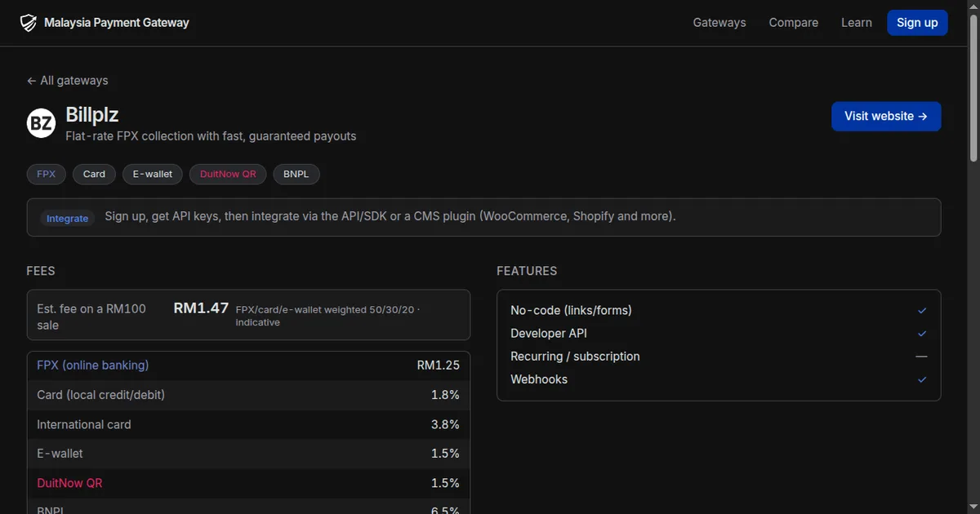Click the FEATURES section heading
This screenshot has width=980, height=514.
point(527,271)
